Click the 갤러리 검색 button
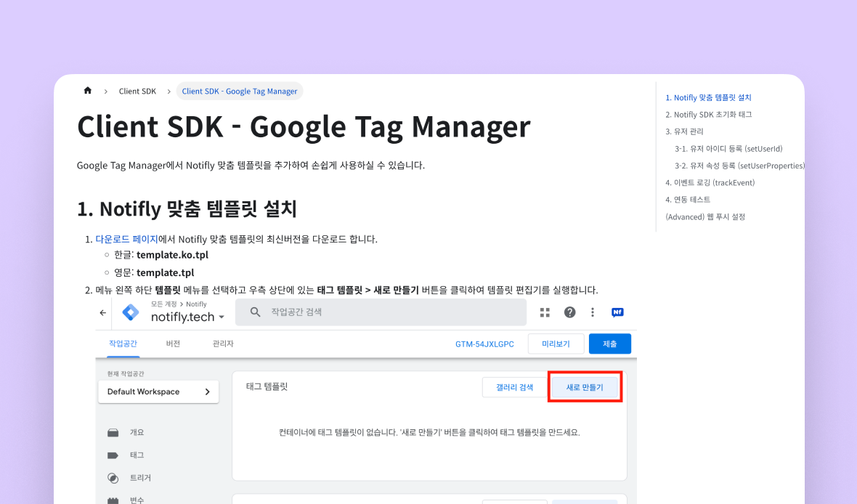 click(x=514, y=388)
